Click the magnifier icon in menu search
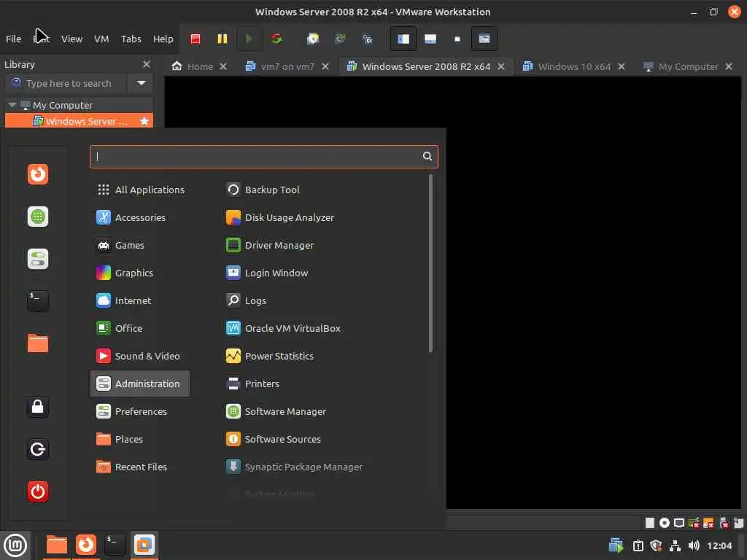Image resolution: width=747 pixels, height=560 pixels. 427,156
